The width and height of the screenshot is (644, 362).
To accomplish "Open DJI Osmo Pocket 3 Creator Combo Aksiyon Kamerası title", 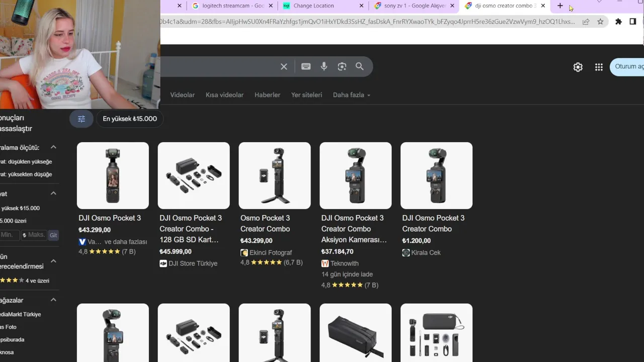I will click(354, 229).
